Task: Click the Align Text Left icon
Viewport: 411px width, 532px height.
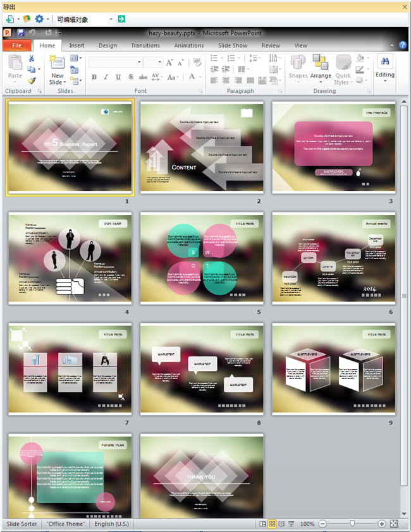Action: 214,80
